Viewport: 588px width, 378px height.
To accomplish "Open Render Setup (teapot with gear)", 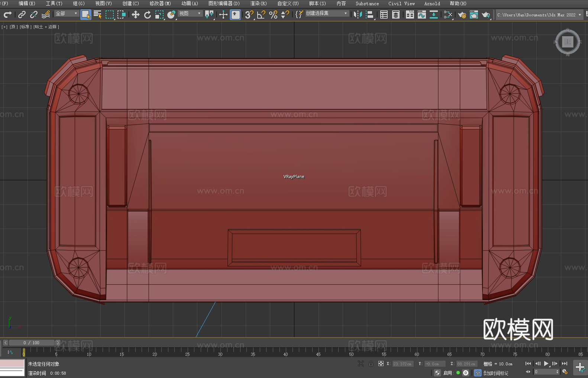I will tap(462, 14).
